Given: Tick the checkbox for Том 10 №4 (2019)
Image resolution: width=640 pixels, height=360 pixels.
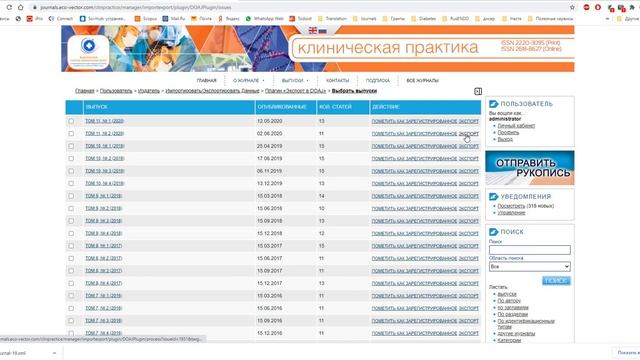Looking at the screenshot, I should coord(71,184).
